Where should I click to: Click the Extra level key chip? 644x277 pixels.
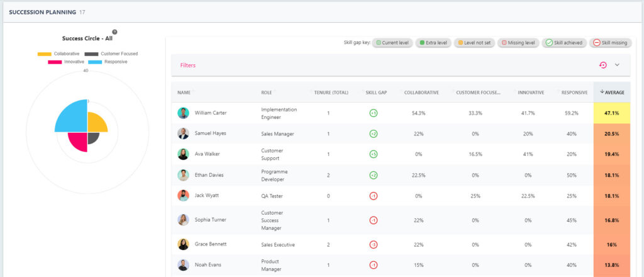(433, 43)
